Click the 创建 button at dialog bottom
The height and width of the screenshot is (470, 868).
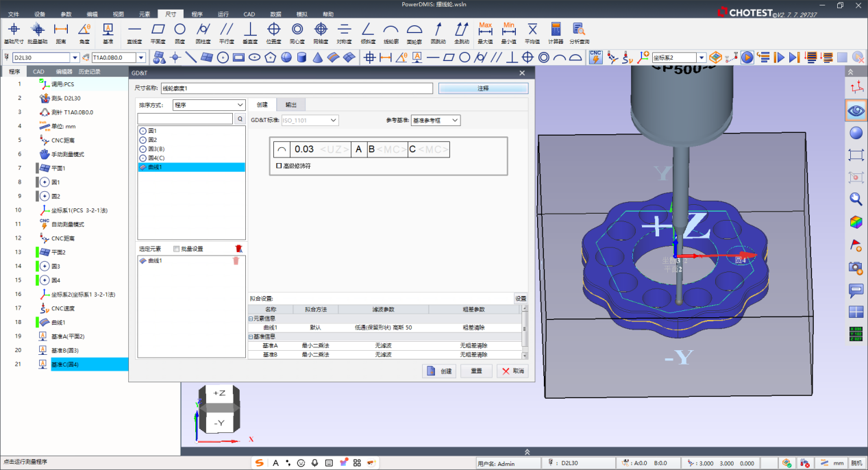(438, 371)
